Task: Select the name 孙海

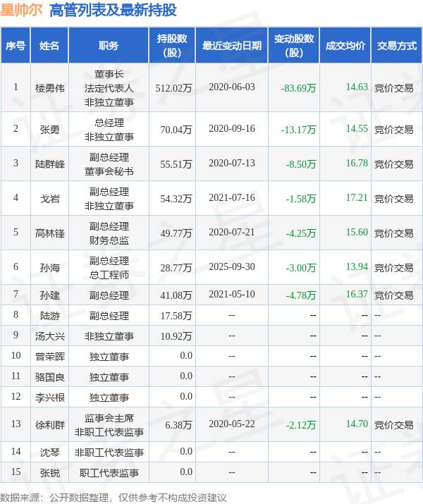Action: coord(50,267)
